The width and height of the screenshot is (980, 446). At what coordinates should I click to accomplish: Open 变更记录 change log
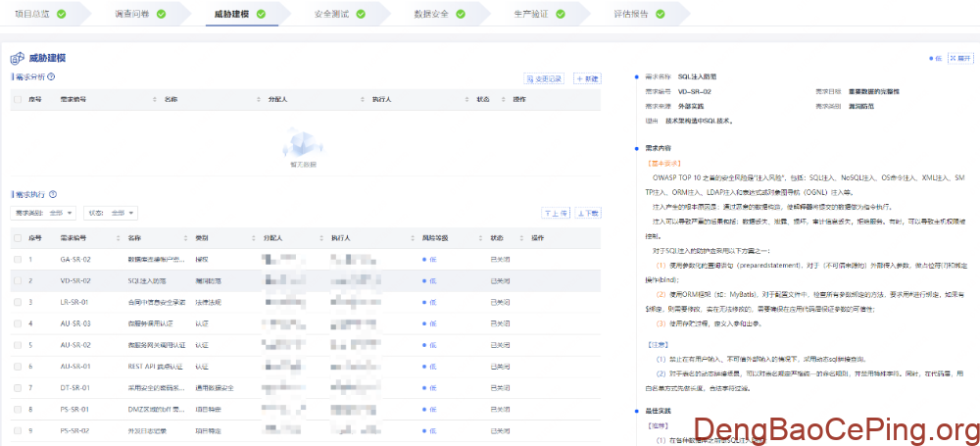pos(543,78)
